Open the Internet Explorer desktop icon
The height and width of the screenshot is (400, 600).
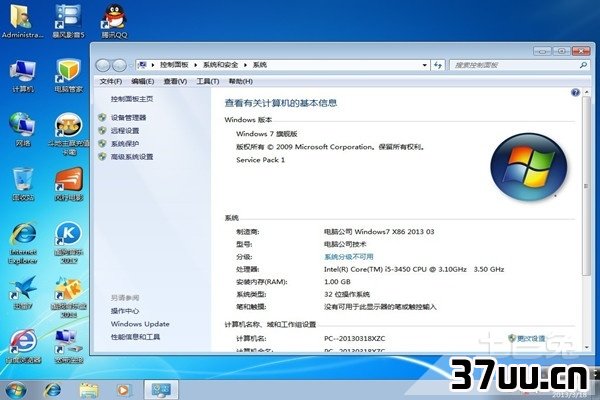click(23, 243)
